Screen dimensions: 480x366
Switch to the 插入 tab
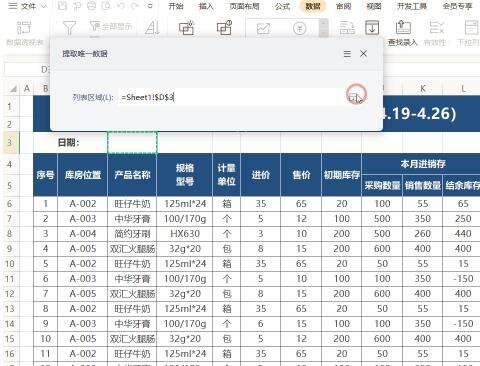206,6
